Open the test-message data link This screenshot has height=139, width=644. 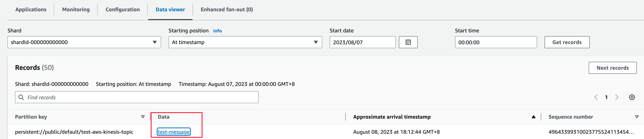174,132
